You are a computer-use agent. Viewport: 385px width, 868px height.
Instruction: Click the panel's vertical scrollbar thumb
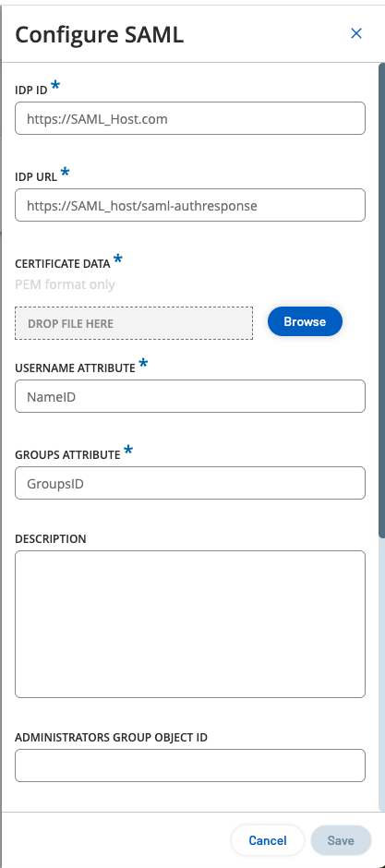(x=381, y=299)
